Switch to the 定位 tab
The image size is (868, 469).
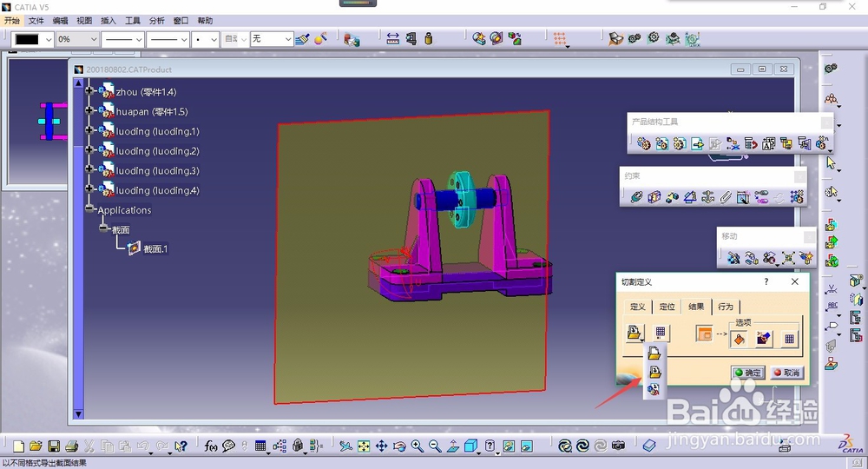(x=667, y=307)
